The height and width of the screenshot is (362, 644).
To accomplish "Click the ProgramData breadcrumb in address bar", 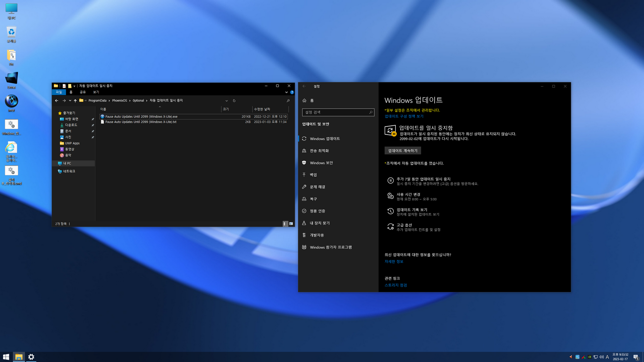I will click(98, 101).
